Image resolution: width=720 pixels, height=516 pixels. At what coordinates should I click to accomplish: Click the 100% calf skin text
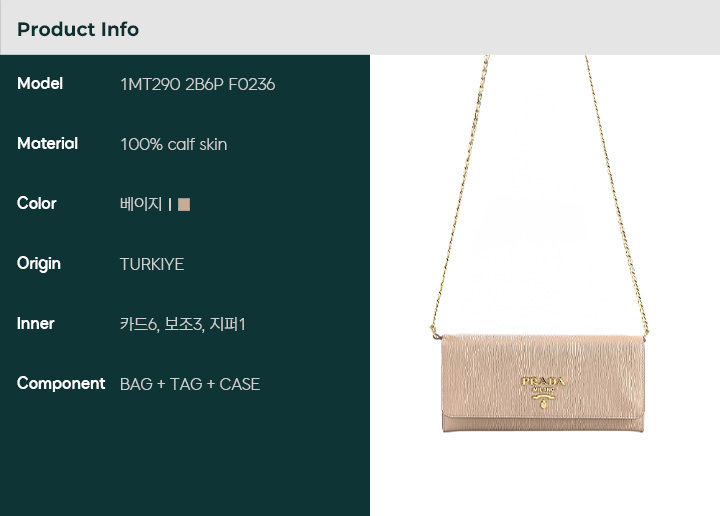coord(174,145)
